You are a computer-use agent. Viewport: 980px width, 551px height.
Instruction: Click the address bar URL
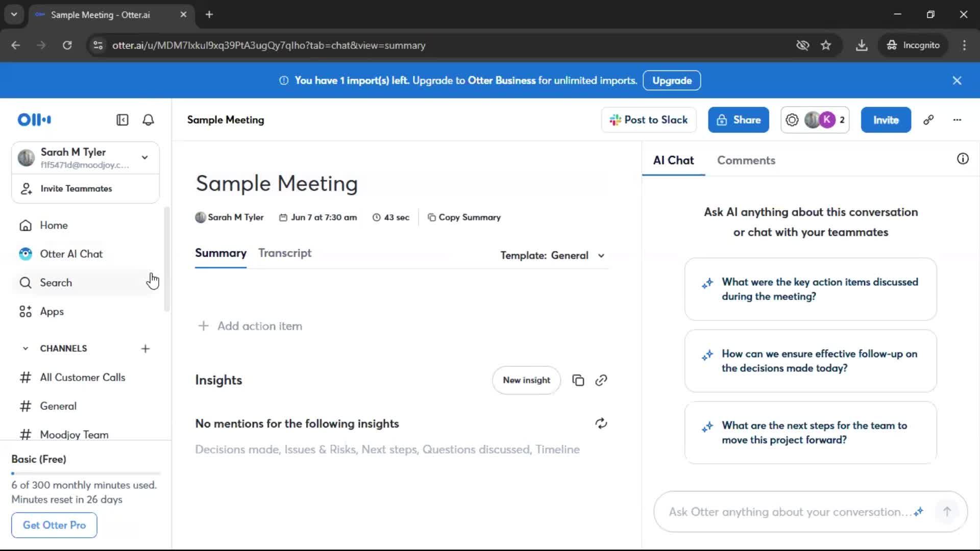(269, 45)
